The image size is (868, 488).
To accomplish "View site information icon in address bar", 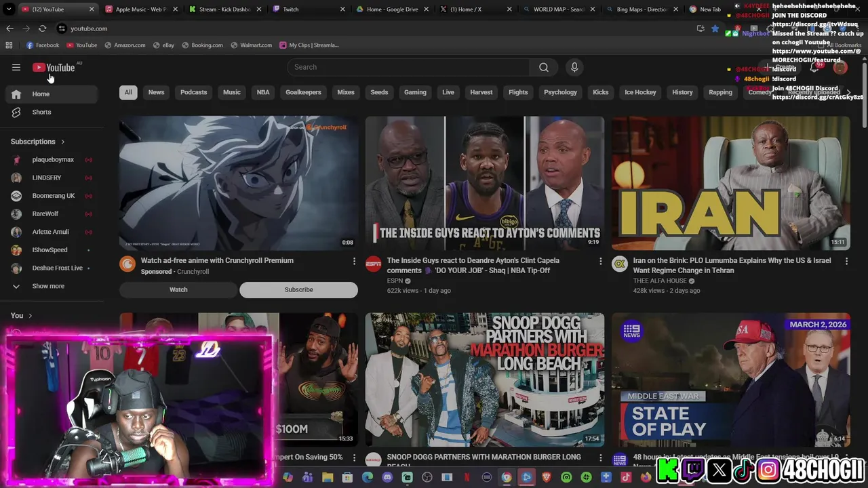I will 62,28.
